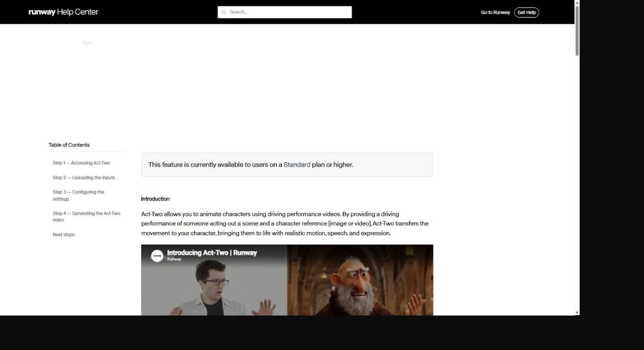Click the faded Apps breadcrumb text
This screenshot has width=644, height=350.
pyautogui.click(x=87, y=43)
